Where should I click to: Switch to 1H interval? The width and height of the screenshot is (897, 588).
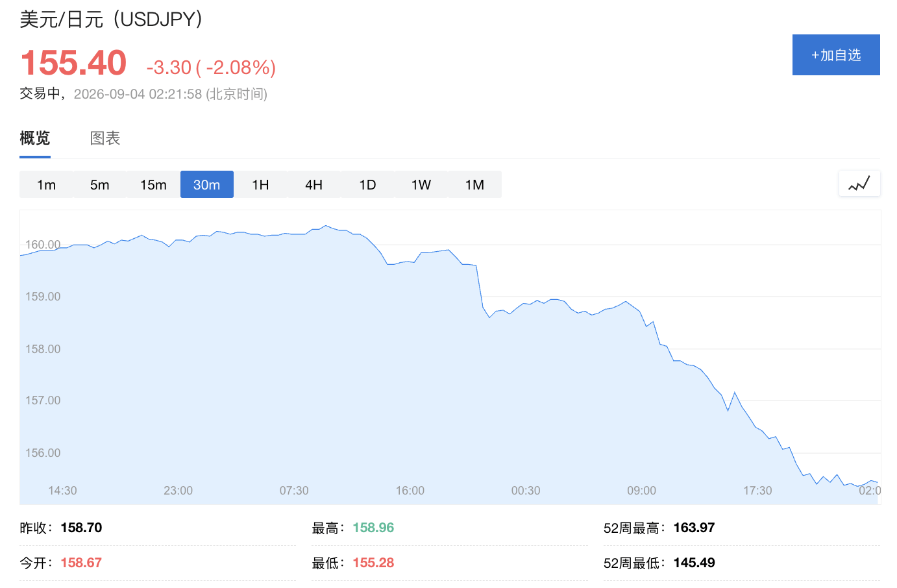coord(260,184)
